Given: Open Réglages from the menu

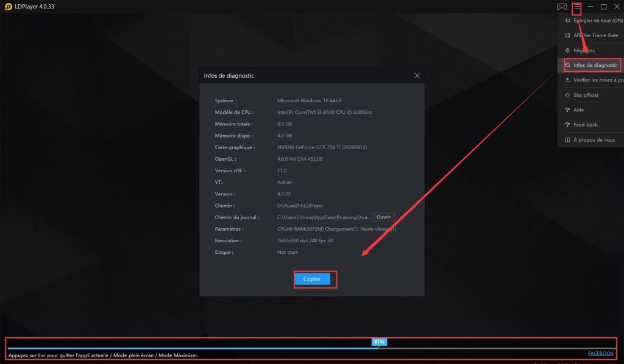Looking at the screenshot, I should click(584, 51).
